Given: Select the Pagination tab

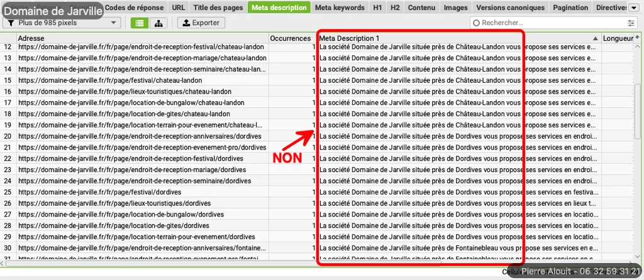Looking at the screenshot, I should tap(571, 8).
